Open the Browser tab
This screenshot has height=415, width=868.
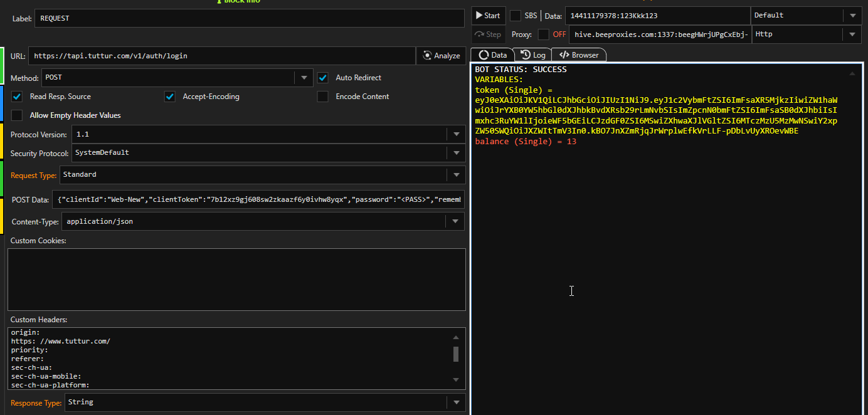point(579,55)
